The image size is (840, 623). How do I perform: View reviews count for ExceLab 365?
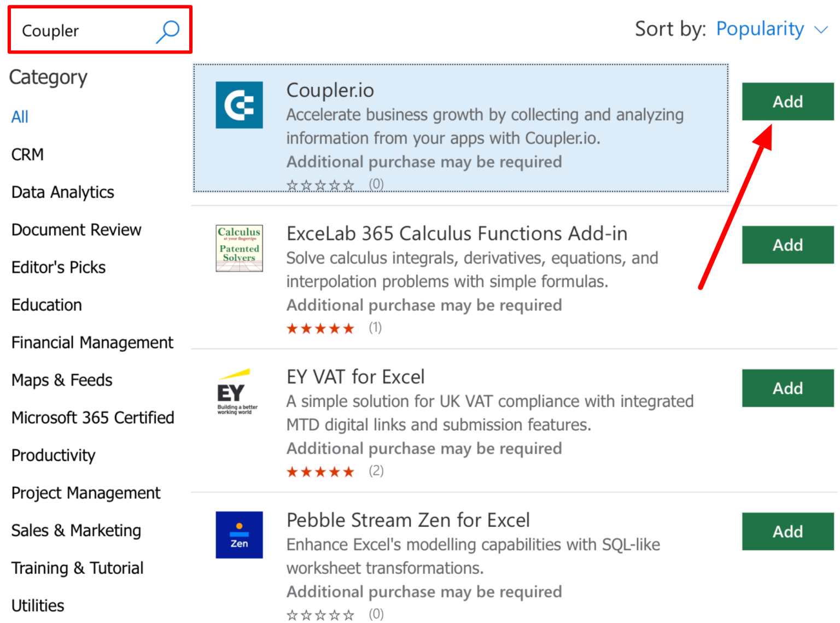(x=375, y=328)
